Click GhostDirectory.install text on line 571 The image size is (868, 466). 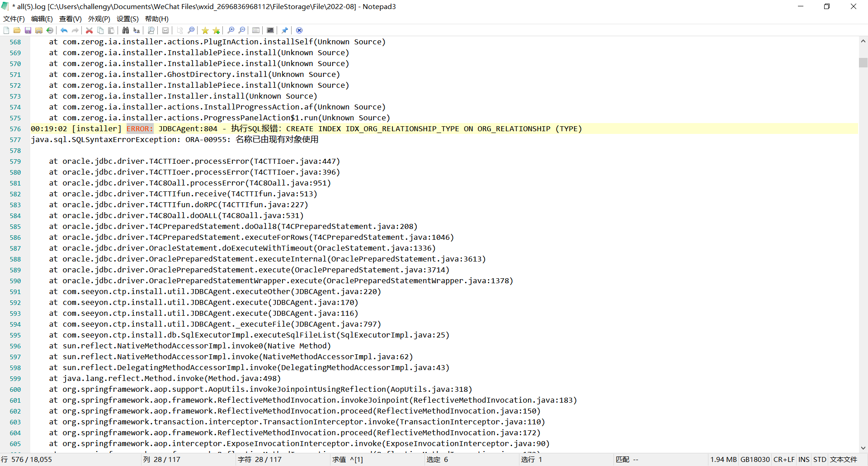217,75
